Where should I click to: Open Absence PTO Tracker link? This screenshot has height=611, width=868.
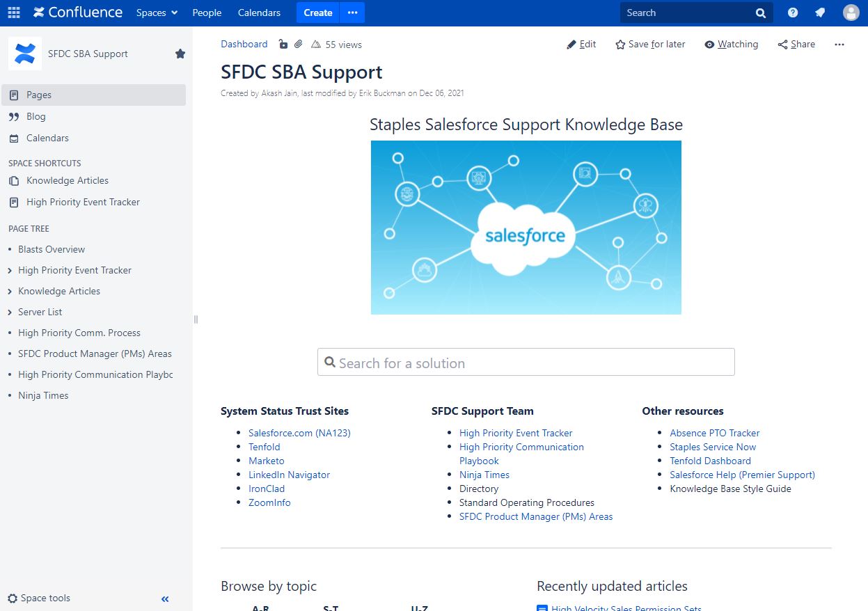(715, 433)
